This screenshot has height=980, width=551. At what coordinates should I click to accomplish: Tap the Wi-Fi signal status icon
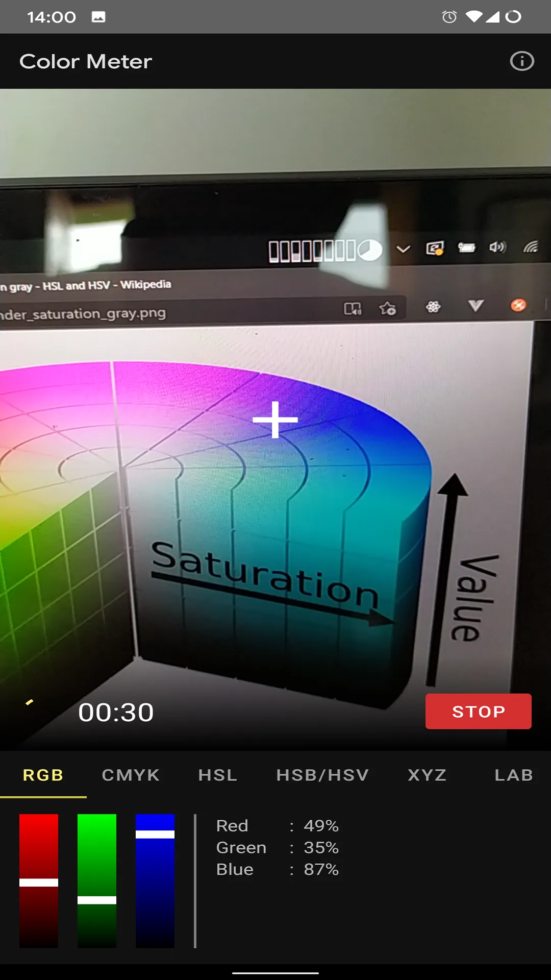tap(474, 17)
